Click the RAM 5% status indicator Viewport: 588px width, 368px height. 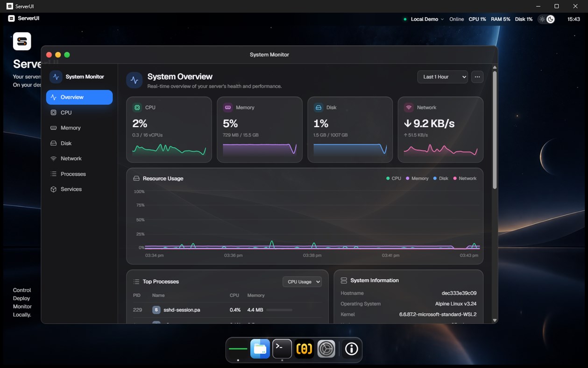coord(500,19)
